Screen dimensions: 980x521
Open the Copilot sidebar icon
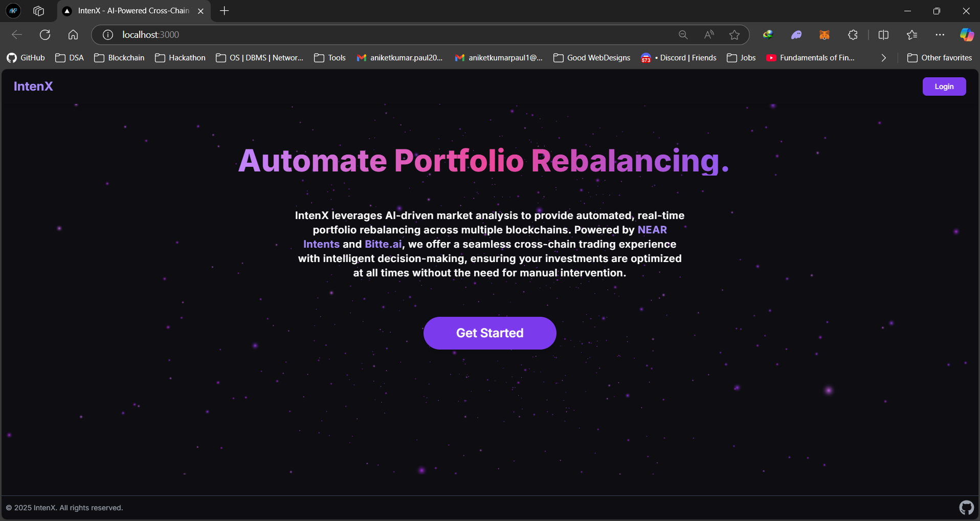(x=967, y=35)
